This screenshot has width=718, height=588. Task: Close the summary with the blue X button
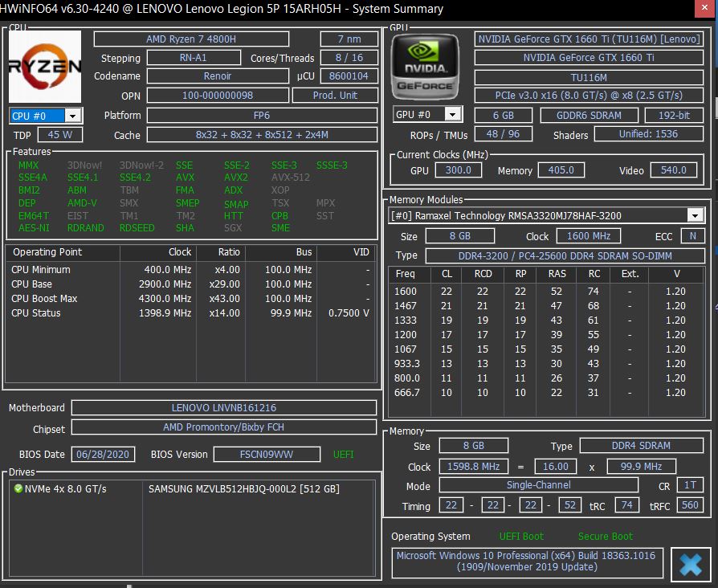tap(690, 564)
